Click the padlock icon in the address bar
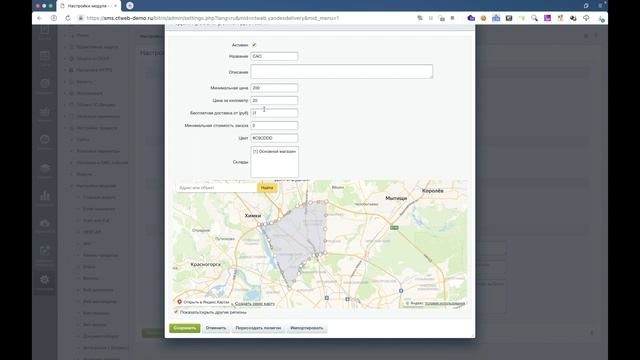 [x=81, y=18]
